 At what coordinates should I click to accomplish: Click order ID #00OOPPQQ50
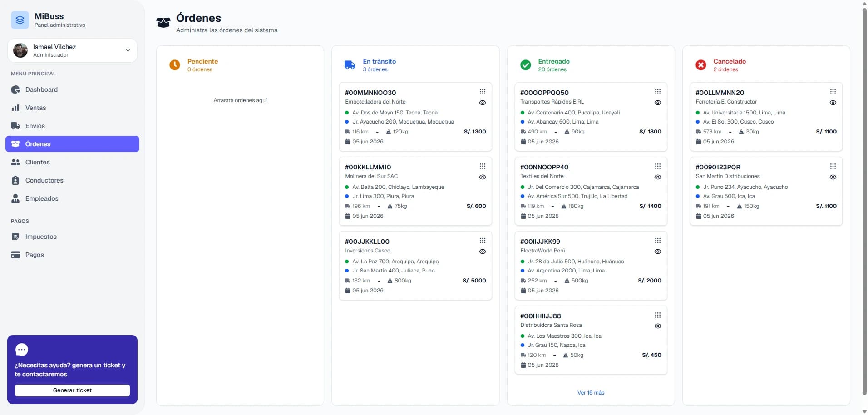click(x=544, y=93)
